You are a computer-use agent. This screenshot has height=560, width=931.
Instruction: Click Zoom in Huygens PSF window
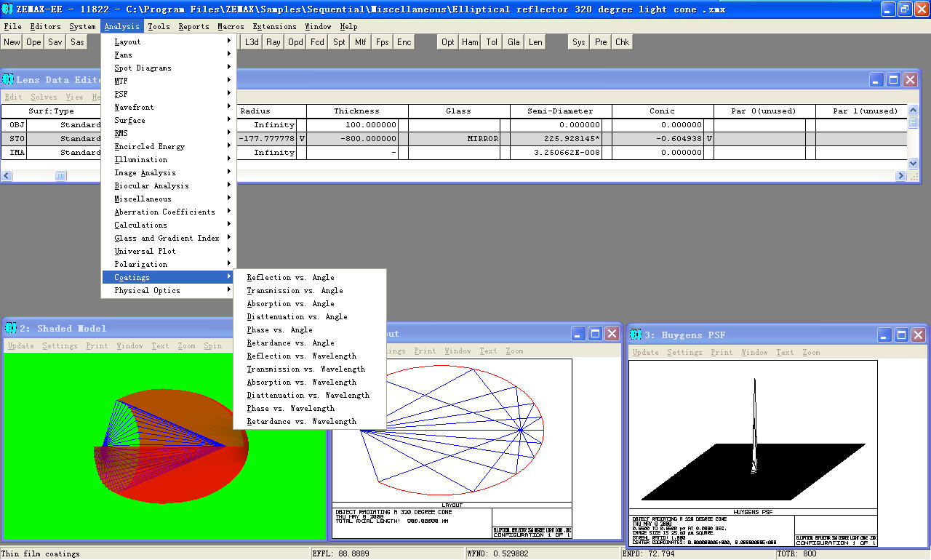click(x=811, y=352)
